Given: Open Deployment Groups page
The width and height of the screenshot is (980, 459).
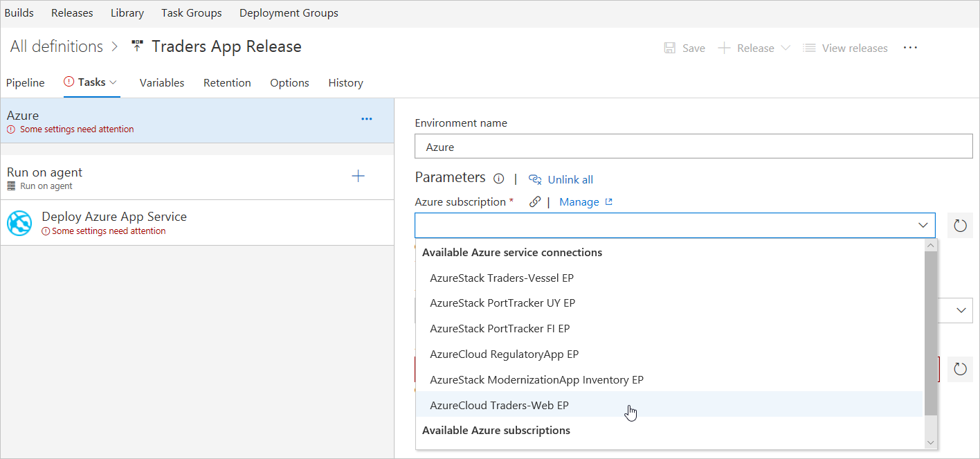Looking at the screenshot, I should 289,12.
